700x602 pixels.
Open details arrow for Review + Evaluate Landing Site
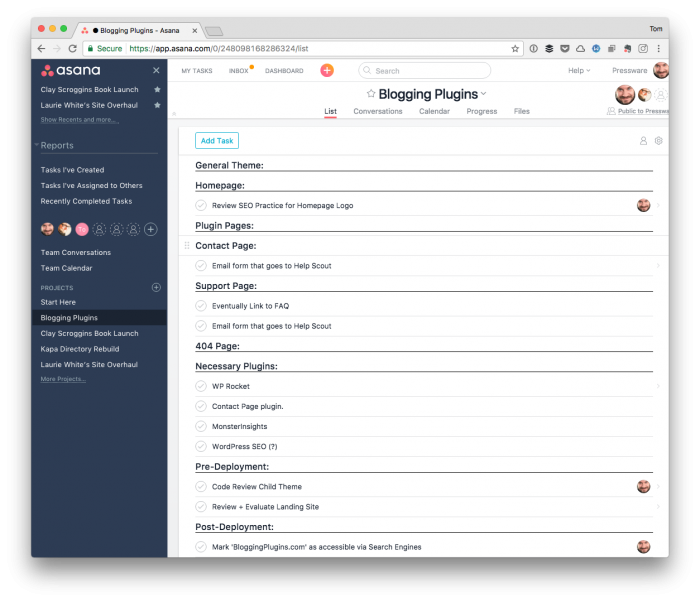(x=658, y=506)
